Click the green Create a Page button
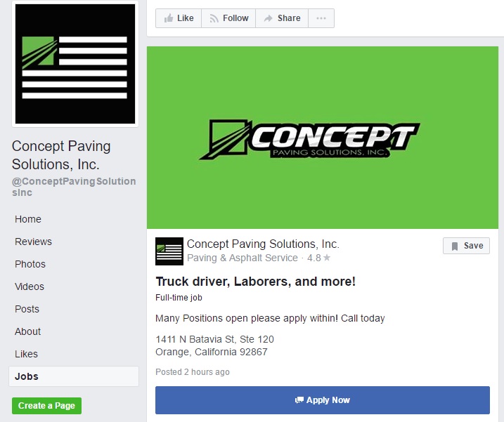 tap(46, 406)
